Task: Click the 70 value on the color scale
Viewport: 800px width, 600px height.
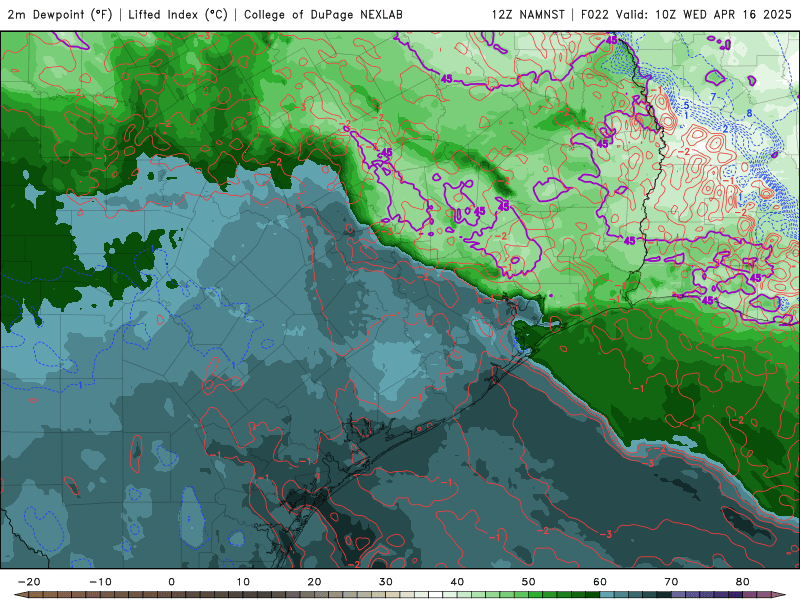Action: tap(671, 582)
